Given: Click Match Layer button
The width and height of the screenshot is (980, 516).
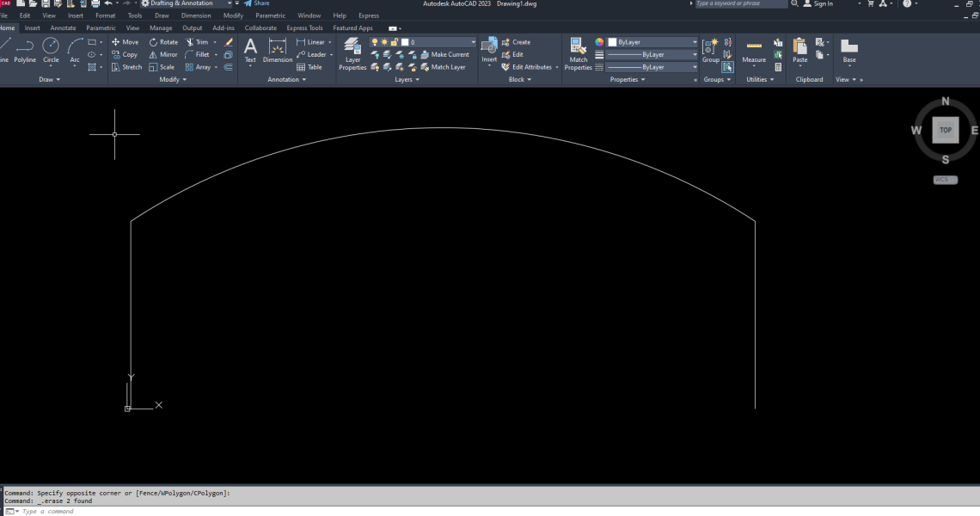Looking at the screenshot, I should [443, 67].
